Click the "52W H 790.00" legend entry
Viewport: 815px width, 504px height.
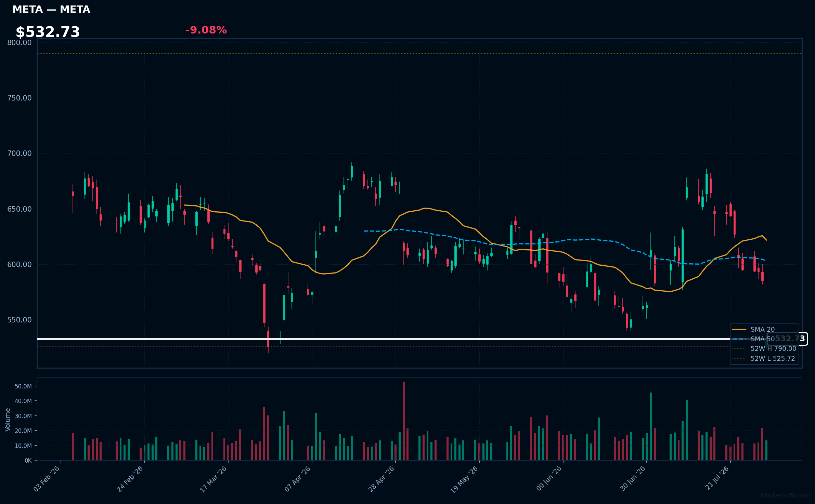tap(764, 348)
